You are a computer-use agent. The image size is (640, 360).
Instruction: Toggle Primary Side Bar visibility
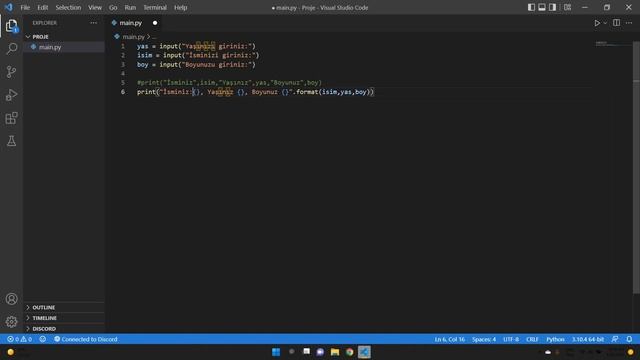coord(531,7)
